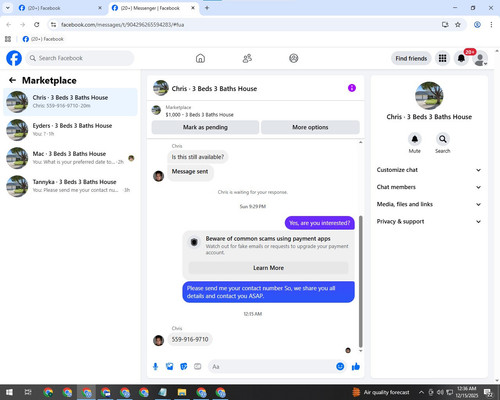The height and width of the screenshot is (400, 500).
Task: Click the '$1,000 - 3 Beds 3 Baths House' listing text
Action: pyautogui.click(x=199, y=115)
